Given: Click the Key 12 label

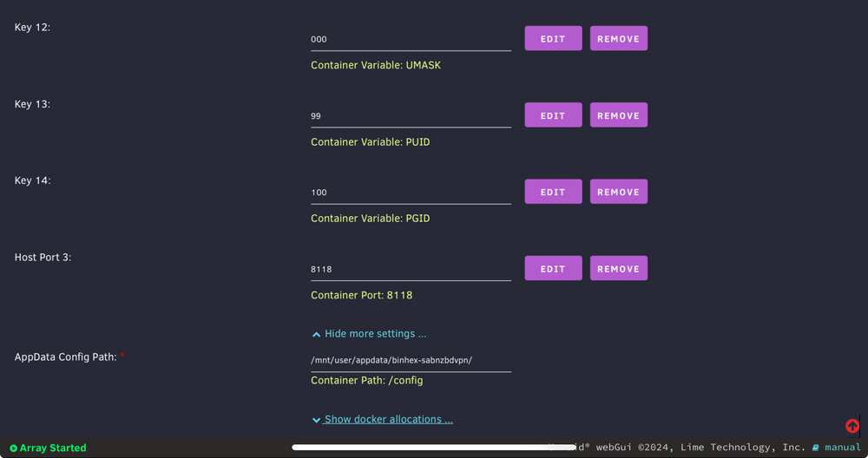Looking at the screenshot, I should 32,27.
